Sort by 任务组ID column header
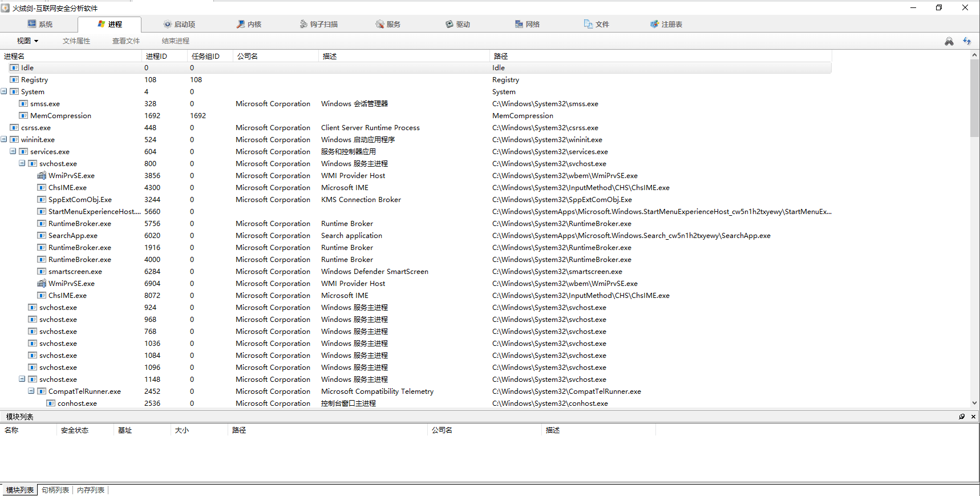This screenshot has height=496, width=980. [210, 56]
